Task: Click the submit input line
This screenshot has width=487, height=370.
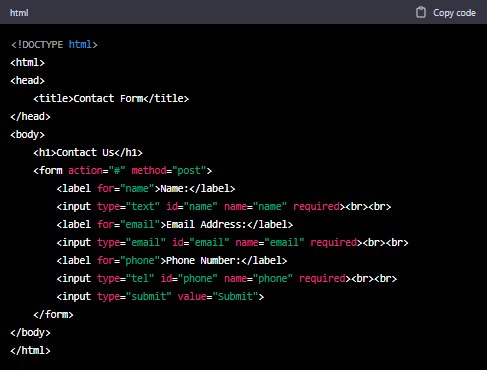Action: [x=160, y=296]
